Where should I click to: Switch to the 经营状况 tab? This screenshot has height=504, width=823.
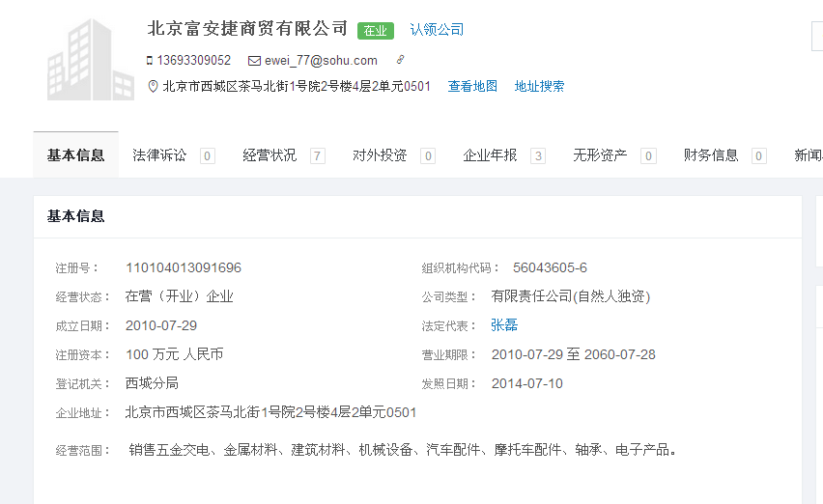[x=270, y=155]
